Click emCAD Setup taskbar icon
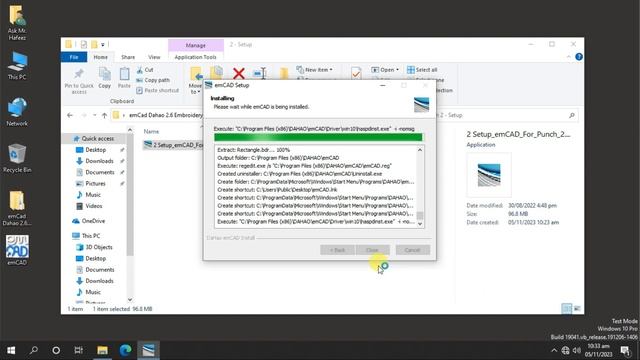This screenshot has width=640, height=360. coord(148,350)
